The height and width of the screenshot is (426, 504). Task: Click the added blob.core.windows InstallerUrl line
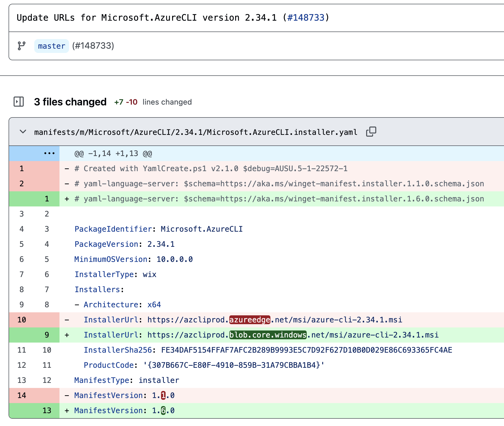coord(261,335)
